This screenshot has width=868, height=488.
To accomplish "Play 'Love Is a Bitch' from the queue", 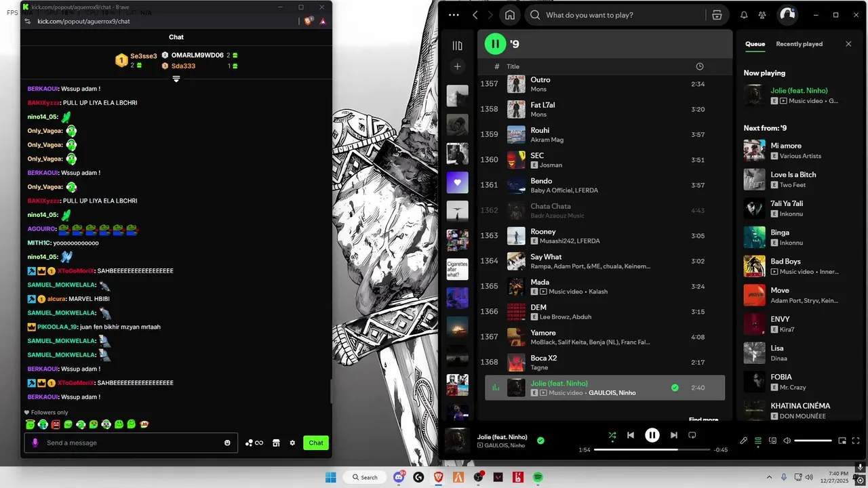I will pos(798,179).
